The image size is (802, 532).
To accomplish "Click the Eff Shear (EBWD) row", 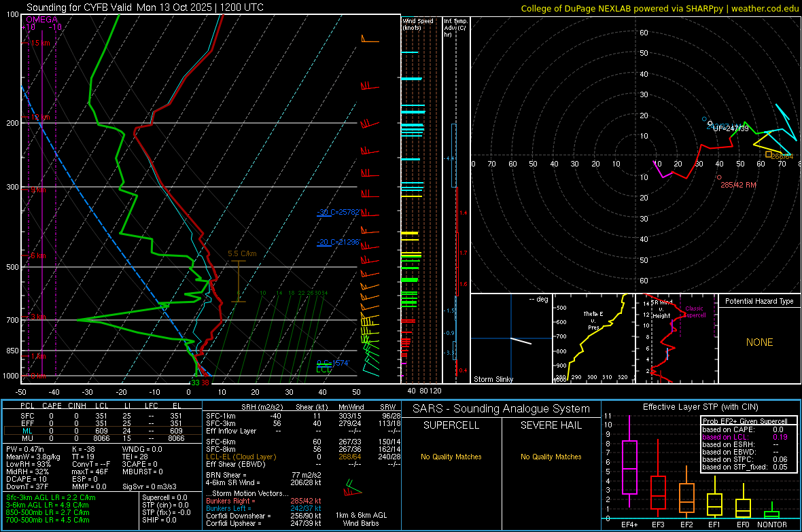I will 303,464.
